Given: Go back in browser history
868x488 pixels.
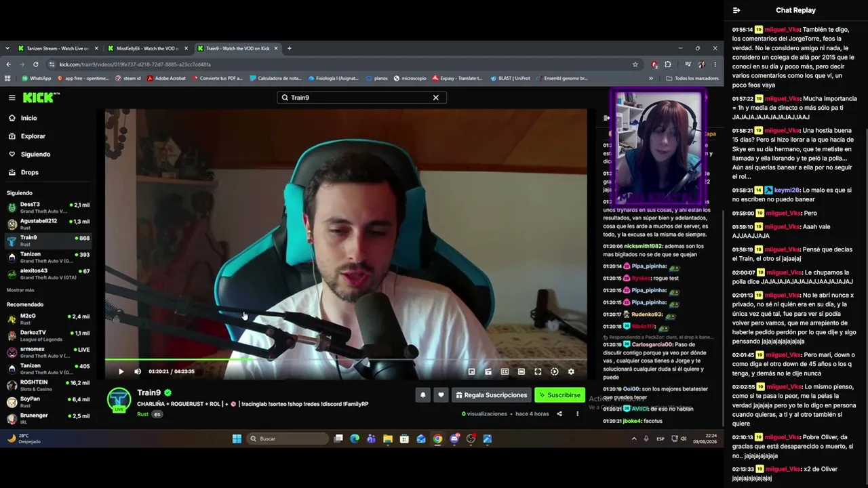Looking at the screenshot, I should [x=9, y=64].
